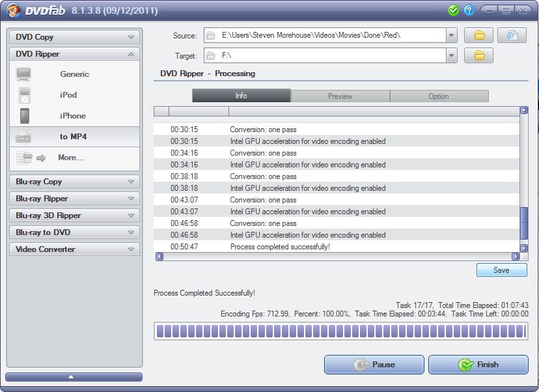The image size is (539, 392).
Task: Click the 'Process Completed Successfully!' status text
Action: click(x=204, y=293)
